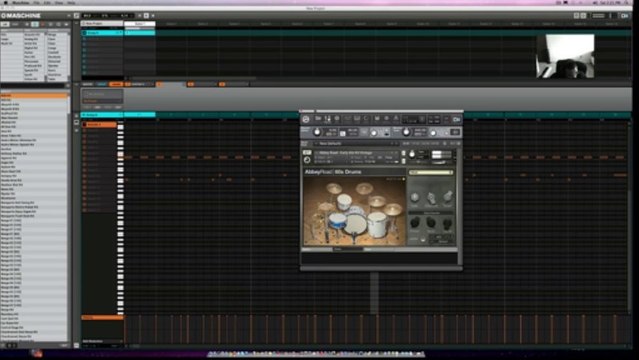Open the Kontakt logo menu in plugin window
Viewport: 639px width, 360px height.
[306, 119]
